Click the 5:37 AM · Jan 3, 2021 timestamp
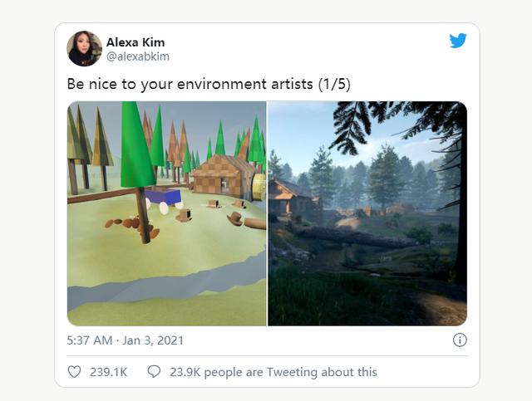Viewport: 532px width, 401px height. pyautogui.click(x=126, y=340)
